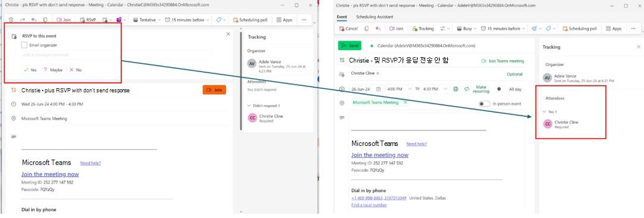Open the calendar date picker icon
The width and height of the screenshot is (644, 218).
pyautogui.click(x=378, y=89)
